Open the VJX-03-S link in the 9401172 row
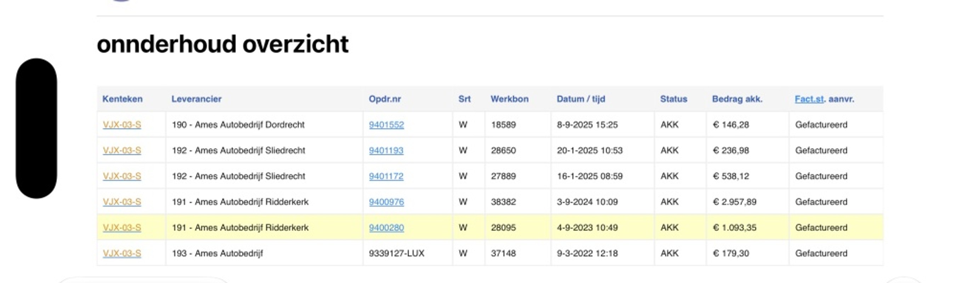 pyautogui.click(x=122, y=176)
